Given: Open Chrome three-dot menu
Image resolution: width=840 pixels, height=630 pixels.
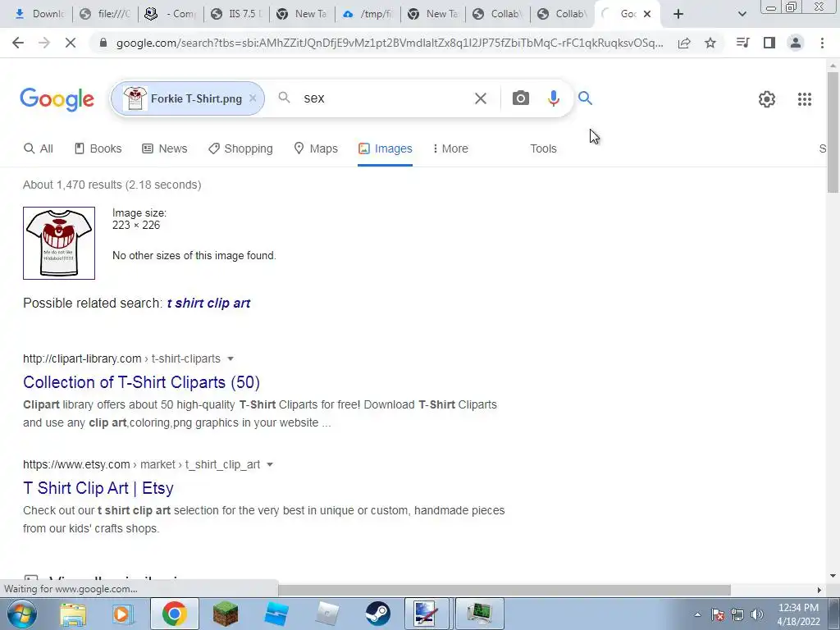Looking at the screenshot, I should (x=822, y=43).
